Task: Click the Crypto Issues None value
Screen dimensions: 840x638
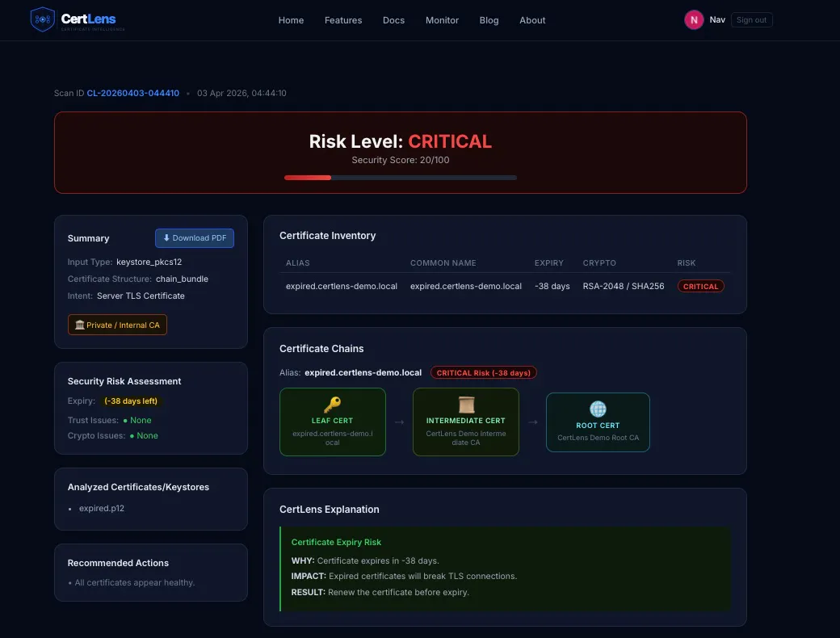Action: coord(144,436)
